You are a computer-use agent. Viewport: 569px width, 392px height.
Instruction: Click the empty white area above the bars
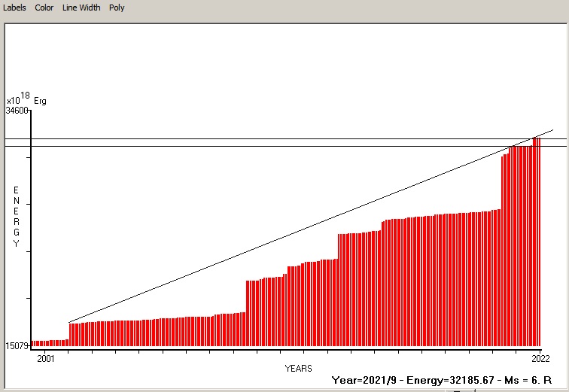pyautogui.click(x=226, y=75)
